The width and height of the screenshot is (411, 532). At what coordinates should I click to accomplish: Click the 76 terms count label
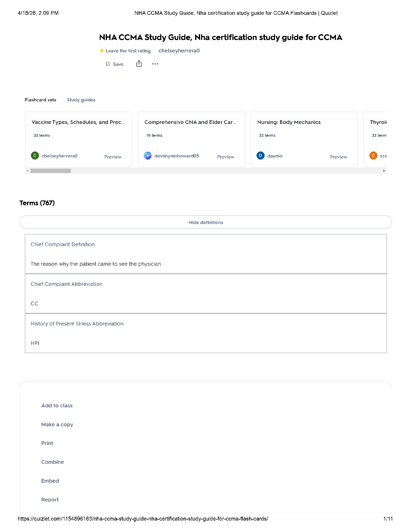(154, 135)
